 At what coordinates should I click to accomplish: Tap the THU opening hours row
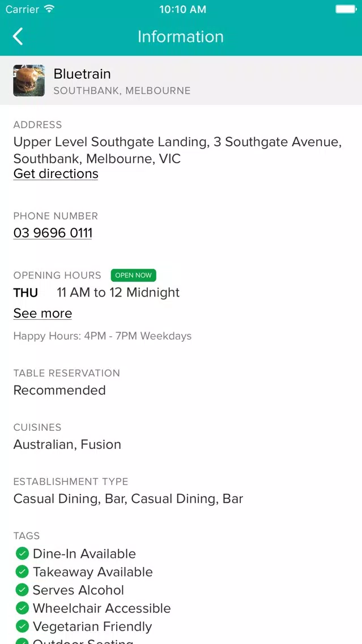(96, 293)
